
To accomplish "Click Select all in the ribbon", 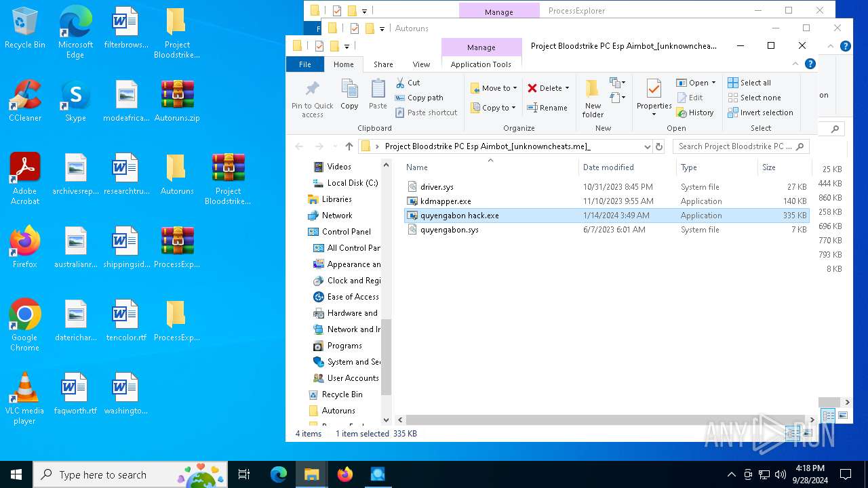I will coord(749,83).
